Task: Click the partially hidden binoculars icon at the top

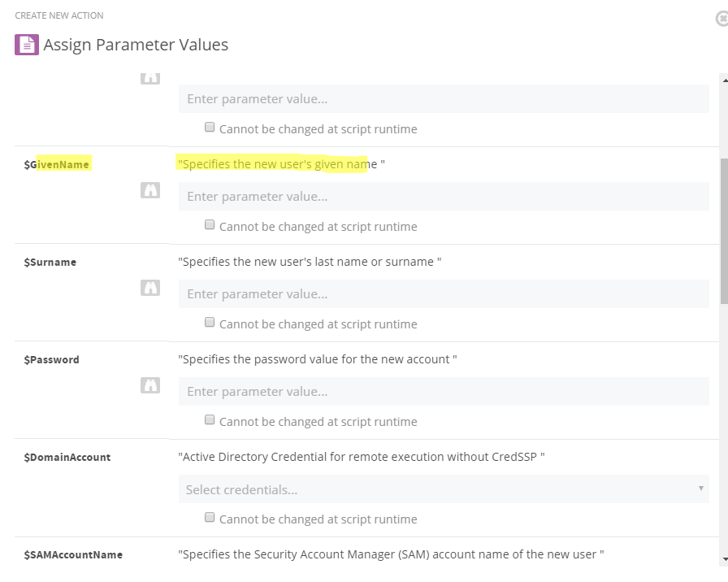Action: [x=150, y=78]
